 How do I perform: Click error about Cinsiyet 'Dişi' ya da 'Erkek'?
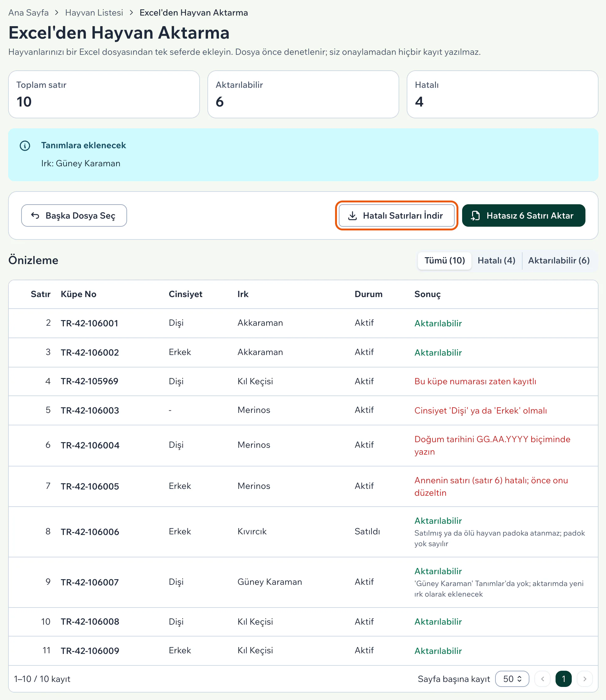pyautogui.click(x=481, y=410)
